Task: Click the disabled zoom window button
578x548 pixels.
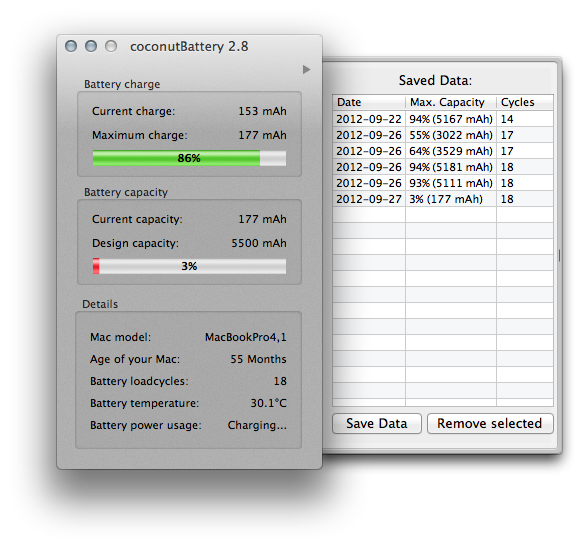Action: pos(111,46)
